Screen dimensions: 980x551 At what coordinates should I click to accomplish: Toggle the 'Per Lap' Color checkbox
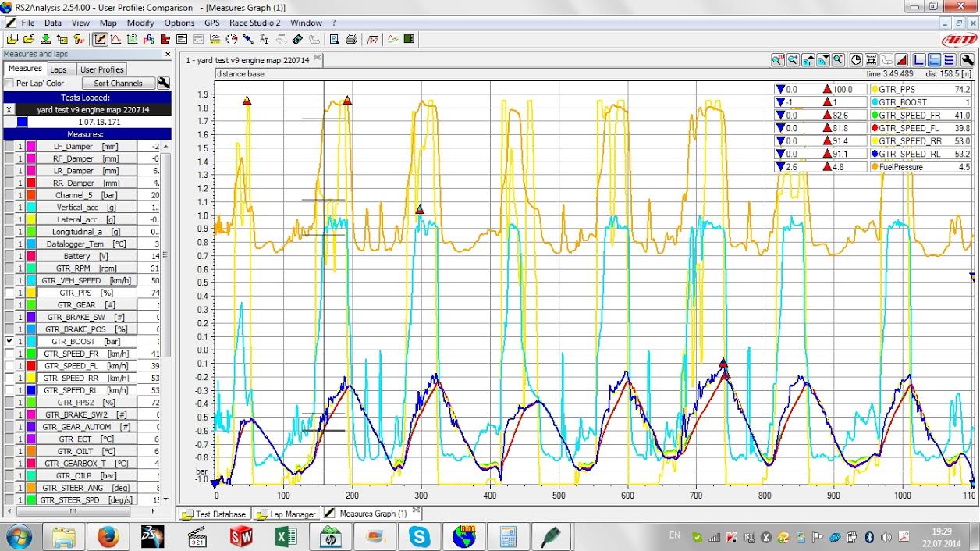[x=9, y=83]
